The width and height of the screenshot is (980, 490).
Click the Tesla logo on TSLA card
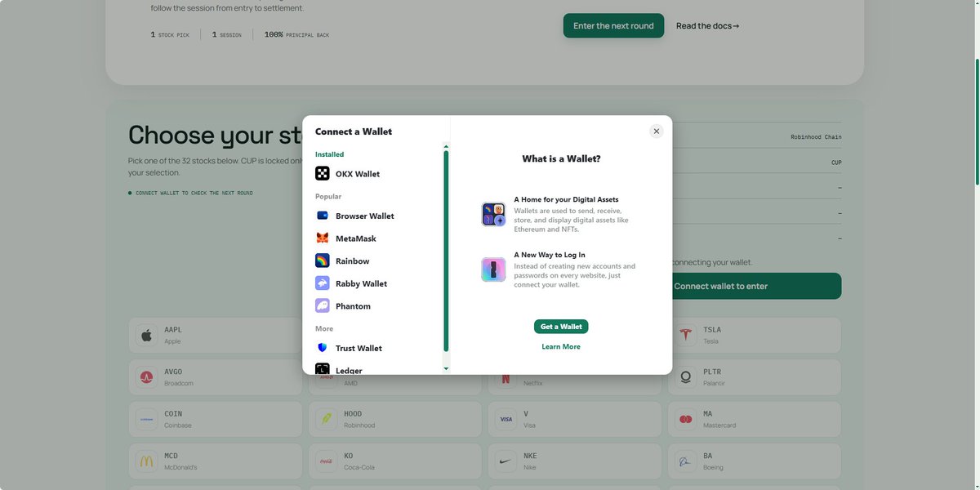tap(686, 335)
